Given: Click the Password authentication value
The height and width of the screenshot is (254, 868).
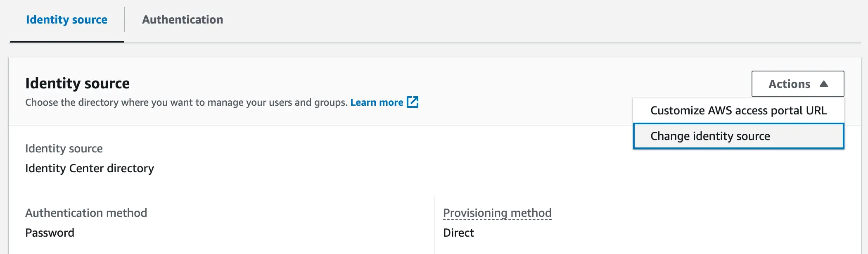Looking at the screenshot, I should click(x=50, y=233).
